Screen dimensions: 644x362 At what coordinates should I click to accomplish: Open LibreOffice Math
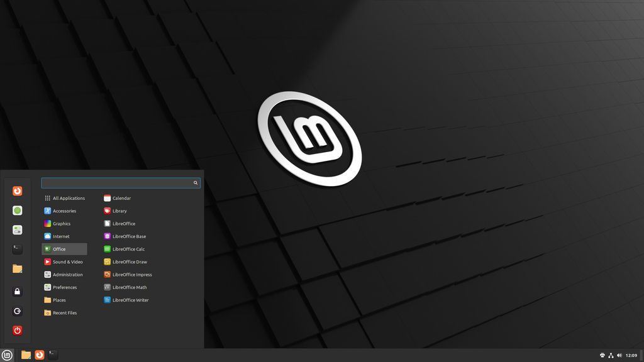pos(128,287)
